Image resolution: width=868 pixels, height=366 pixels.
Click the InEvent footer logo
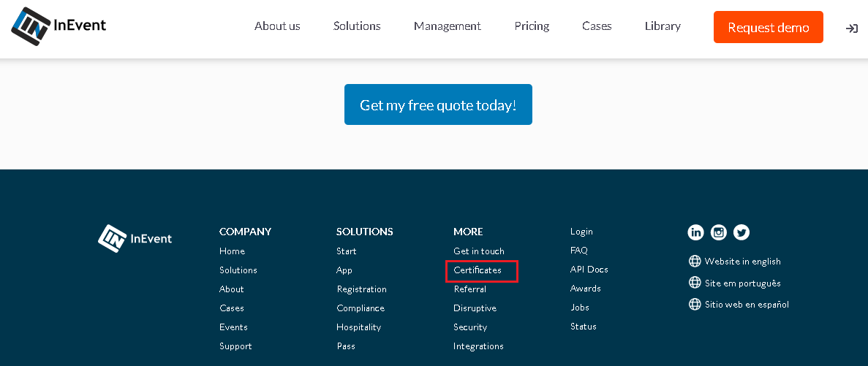tap(135, 239)
